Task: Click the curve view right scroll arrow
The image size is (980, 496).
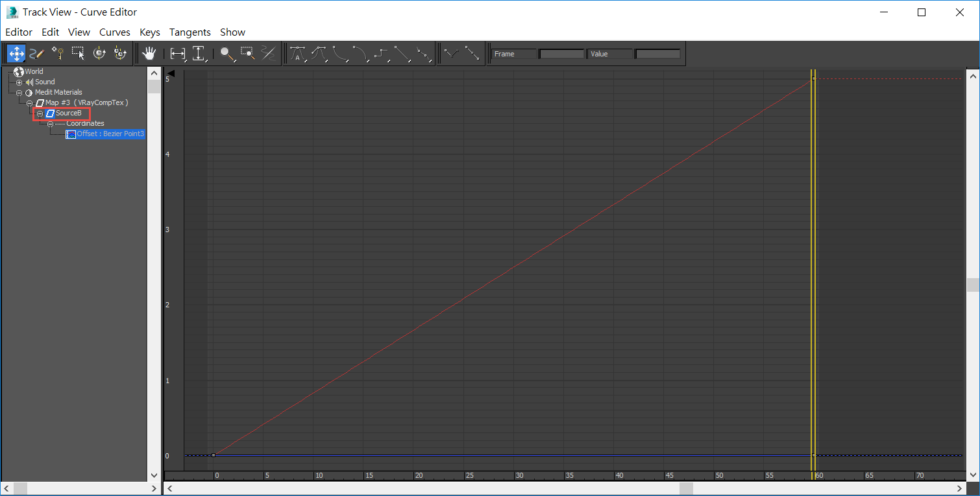Action: point(959,488)
